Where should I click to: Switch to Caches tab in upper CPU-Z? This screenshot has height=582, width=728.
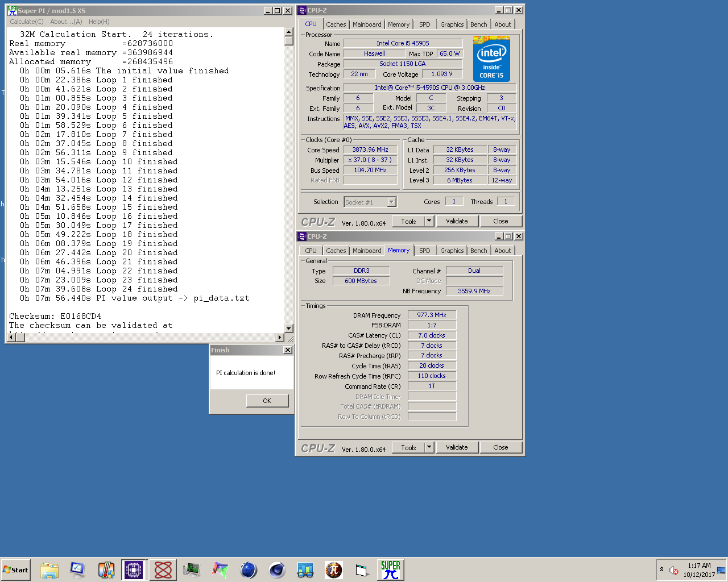[336, 24]
